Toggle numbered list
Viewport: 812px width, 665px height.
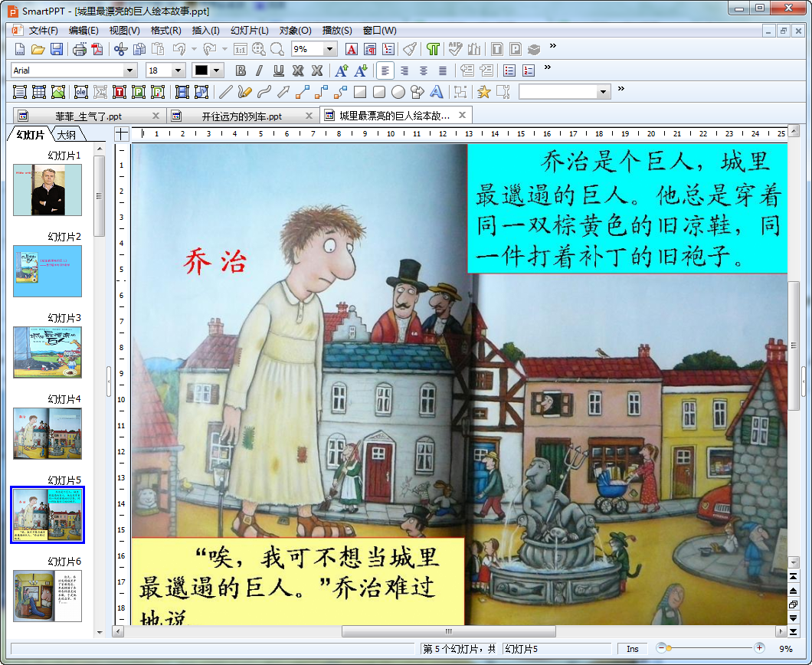tap(529, 70)
